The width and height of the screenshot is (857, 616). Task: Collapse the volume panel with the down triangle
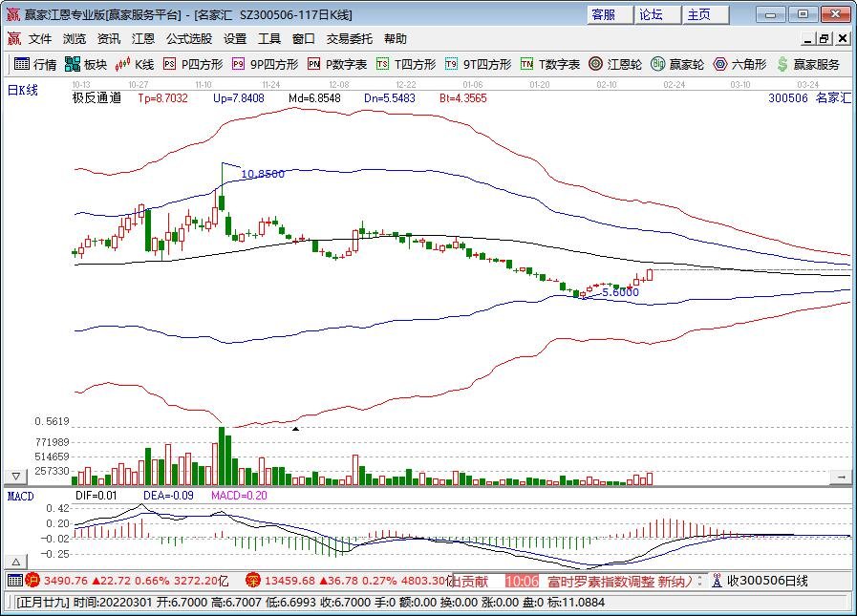(16, 476)
